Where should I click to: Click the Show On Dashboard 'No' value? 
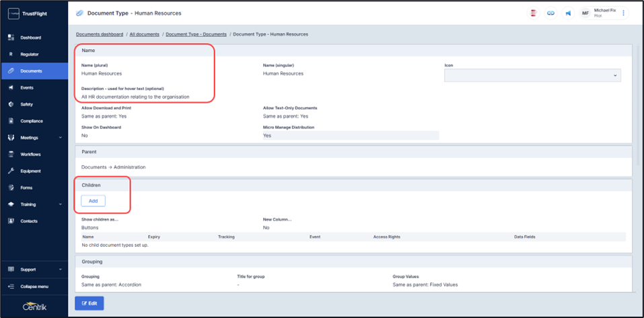85,135
